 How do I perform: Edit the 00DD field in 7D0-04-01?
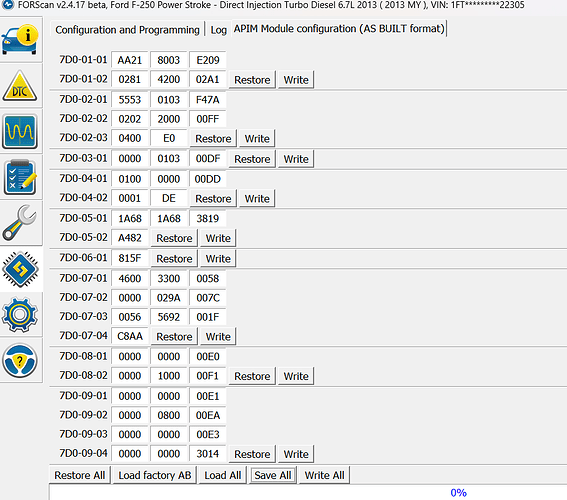pyautogui.click(x=208, y=179)
